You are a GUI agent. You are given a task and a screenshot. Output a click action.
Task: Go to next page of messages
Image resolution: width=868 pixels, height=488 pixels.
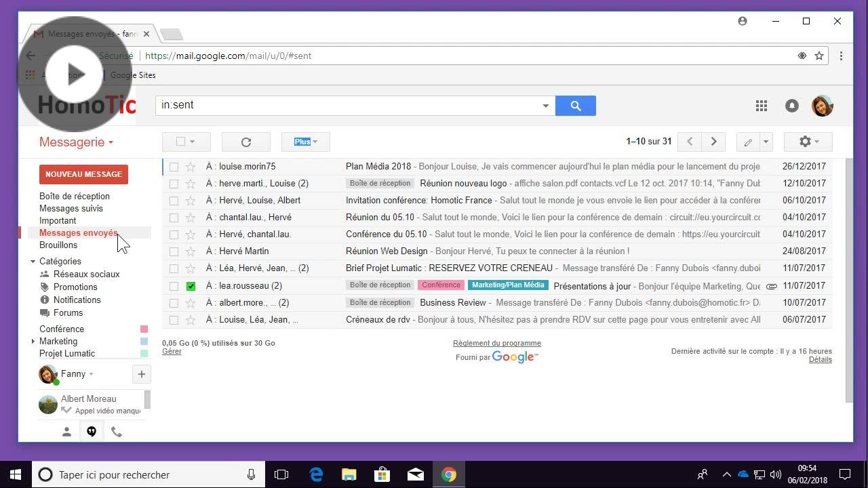pyautogui.click(x=713, y=142)
